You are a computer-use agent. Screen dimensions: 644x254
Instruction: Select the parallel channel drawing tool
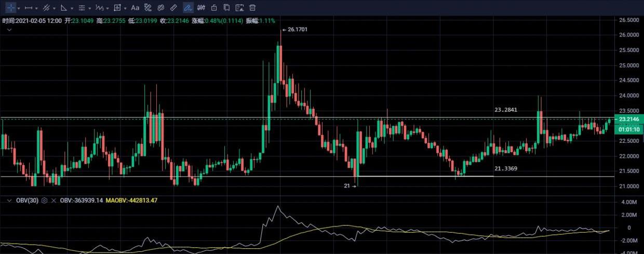pos(46,8)
